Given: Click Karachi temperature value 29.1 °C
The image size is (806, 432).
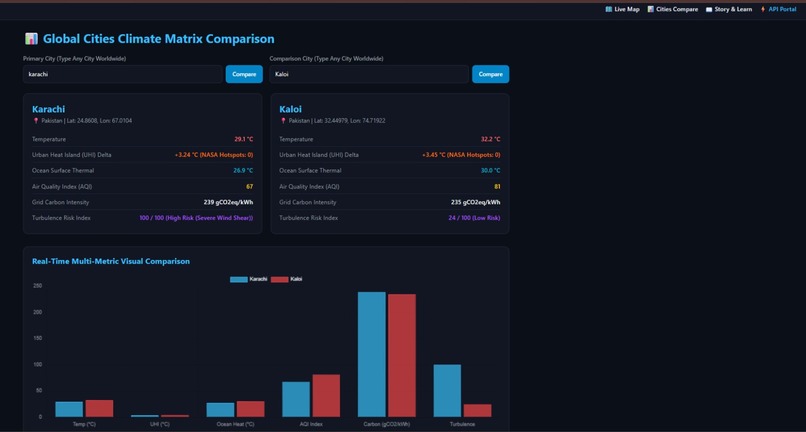Looking at the screenshot, I should click(x=244, y=139).
